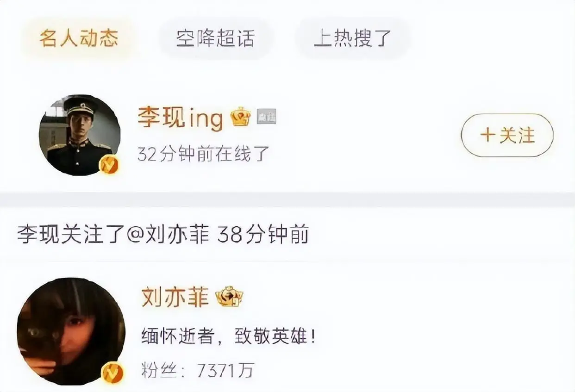Click the orange V verification badge on 李现's avatar
575x392 pixels.
coord(110,164)
